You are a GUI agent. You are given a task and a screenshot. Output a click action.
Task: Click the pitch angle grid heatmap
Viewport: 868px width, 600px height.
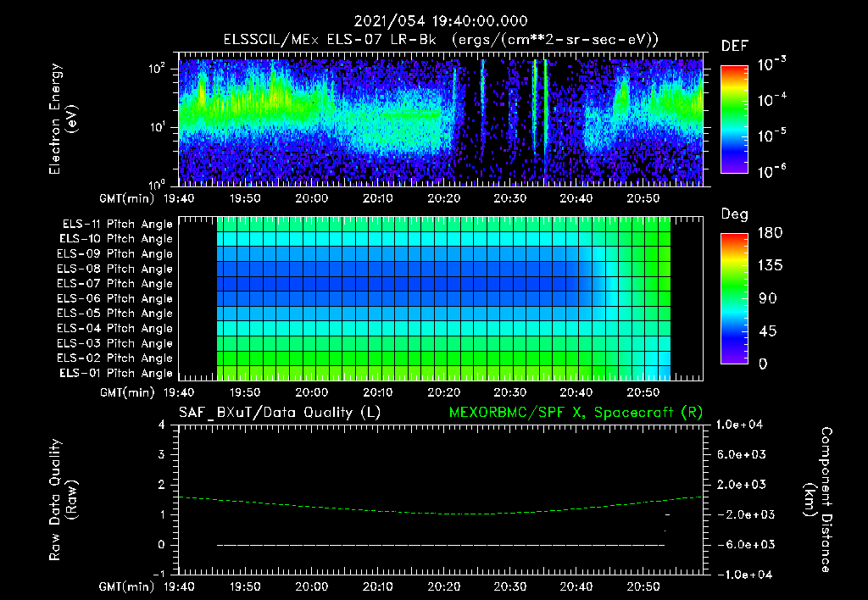[x=443, y=298]
